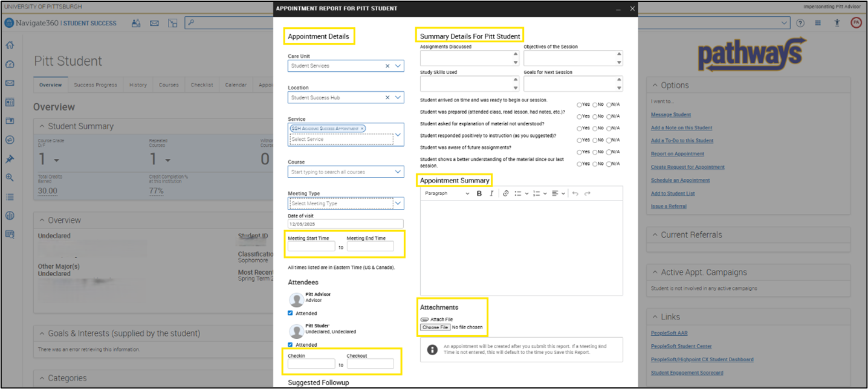The image size is (868, 389).
Task: Open the magnifier search sidebar icon
Action: click(x=10, y=178)
